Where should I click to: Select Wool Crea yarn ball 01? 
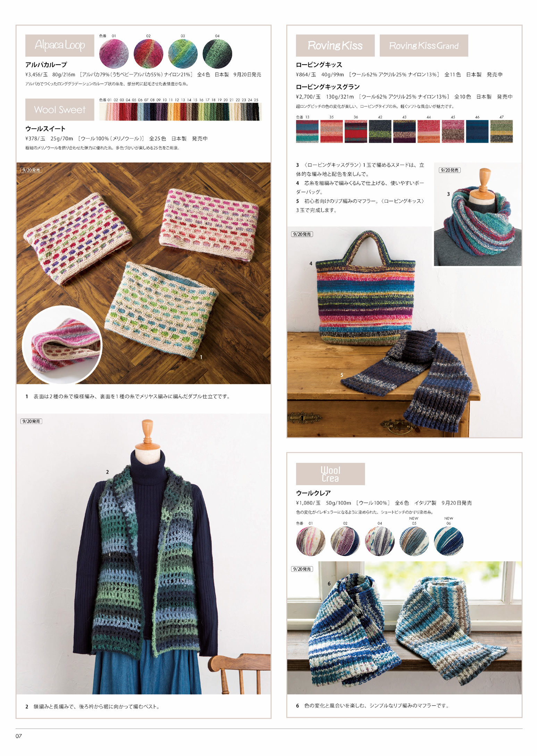pos(311,541)
